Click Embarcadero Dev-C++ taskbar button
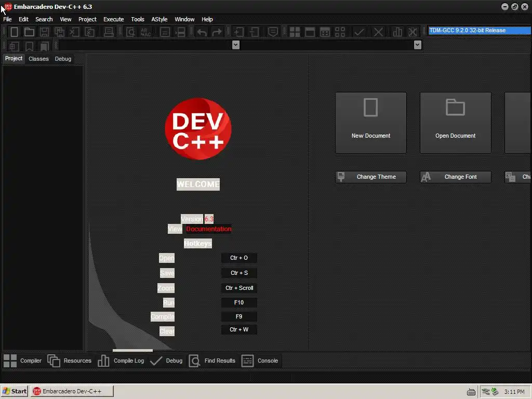The image size is (532, 399). click(72, 391)
